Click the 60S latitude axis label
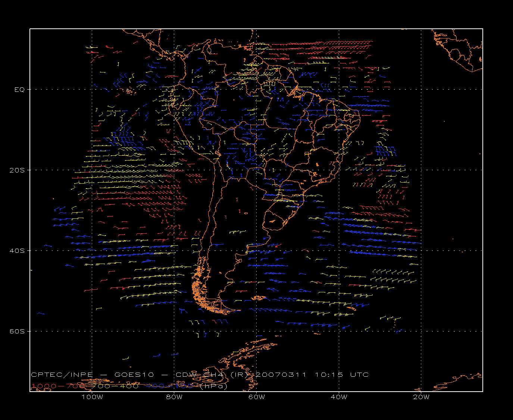The height and width of the screenshot is (420, 513). (17, 332)
